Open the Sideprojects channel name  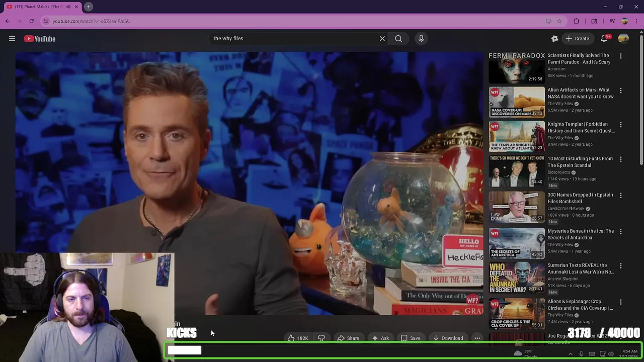point(559,172)
